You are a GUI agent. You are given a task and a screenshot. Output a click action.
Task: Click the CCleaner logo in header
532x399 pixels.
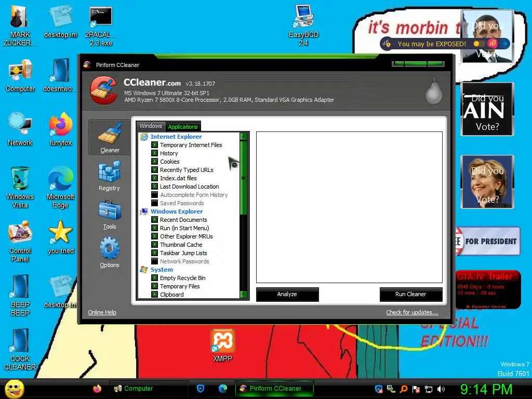(104, 90)
